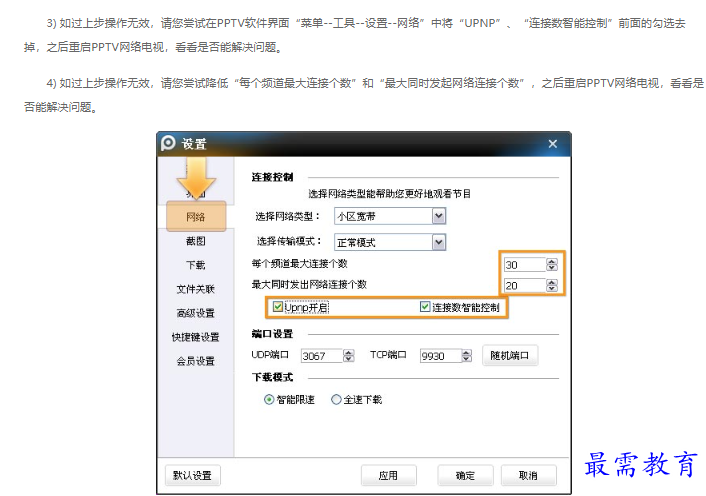This screenshot has width=706, height=496.
Task: Click the 每个频道最大连接个数 value field
Action: (524, 265)
